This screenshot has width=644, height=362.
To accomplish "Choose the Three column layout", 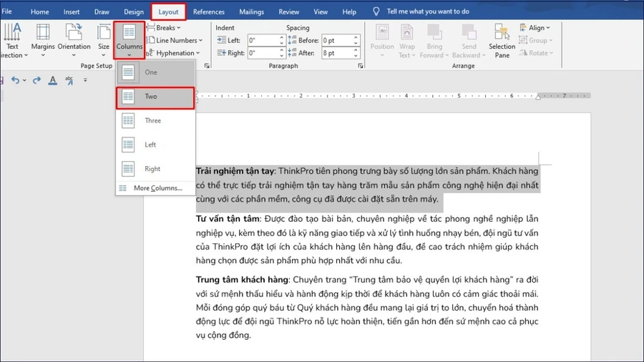I will pyautogui.click(x=156, y=121).
